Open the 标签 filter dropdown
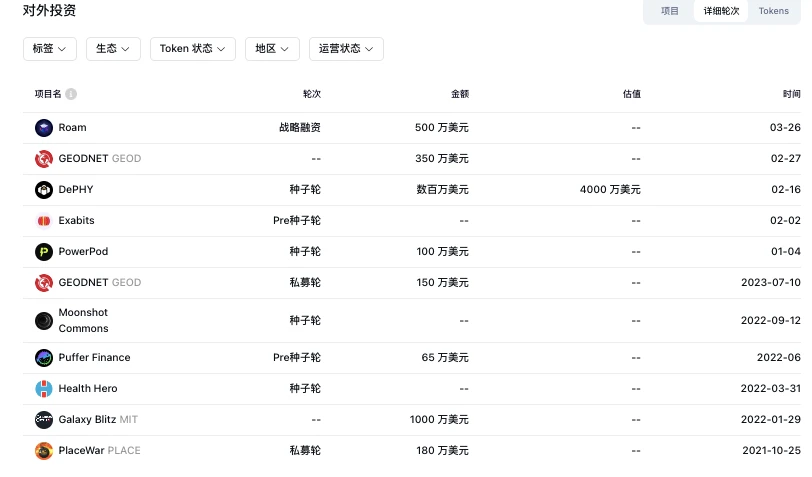The image size is (812, 477). (x=50, y=49)
